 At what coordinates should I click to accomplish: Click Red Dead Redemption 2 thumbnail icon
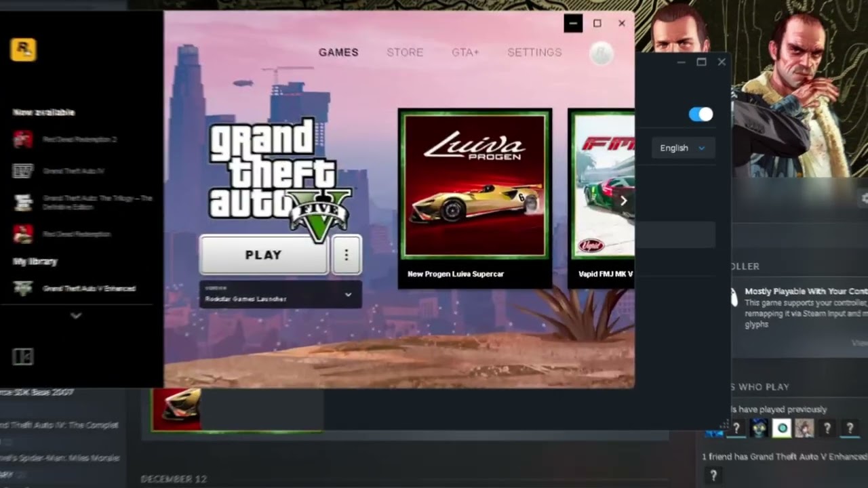[23, 140]
